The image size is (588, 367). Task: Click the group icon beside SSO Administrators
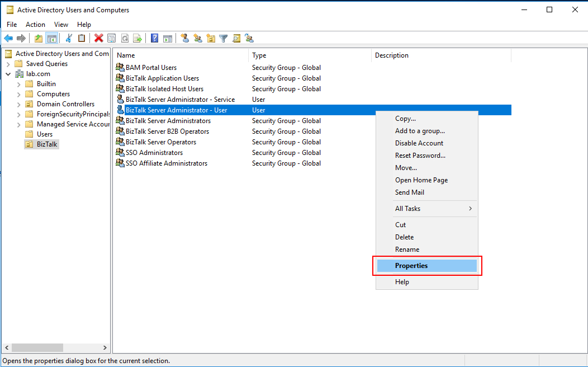click(120, 152)
